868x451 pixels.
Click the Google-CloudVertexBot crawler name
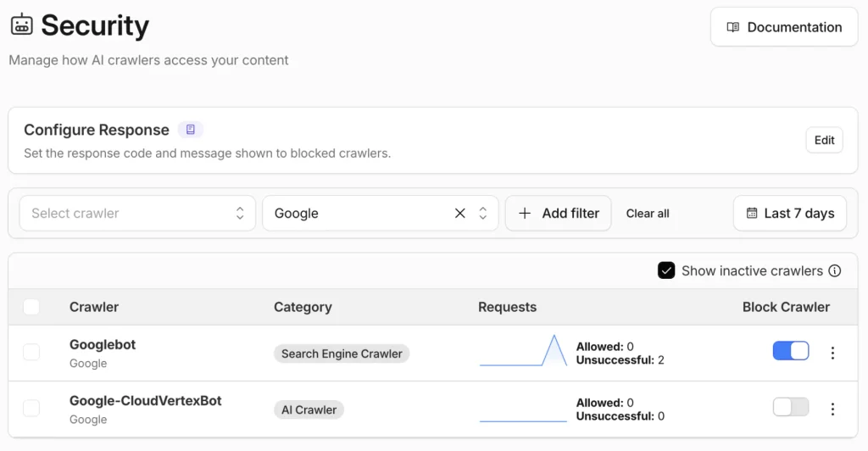[145, 401]
